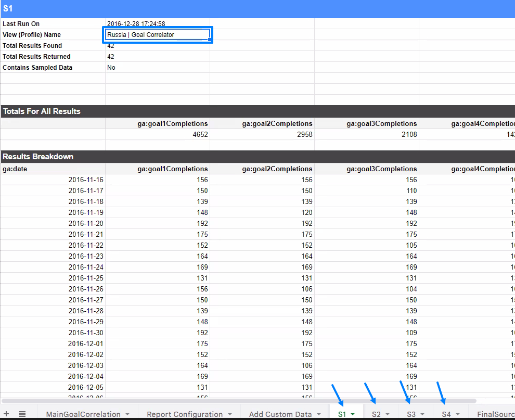Expand the S2 tab dropdown arrow
Image resolution: width=515 pixels, height=420 pixels.
(x=388, y=414)
